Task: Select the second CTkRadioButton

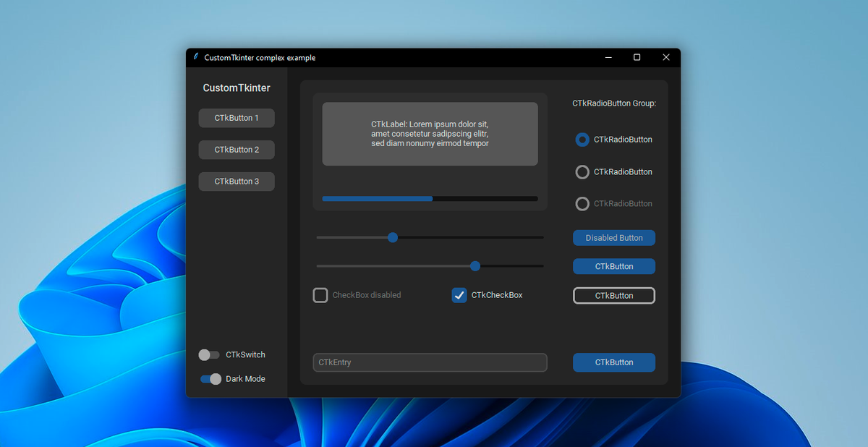Action: tap(582, 171)
